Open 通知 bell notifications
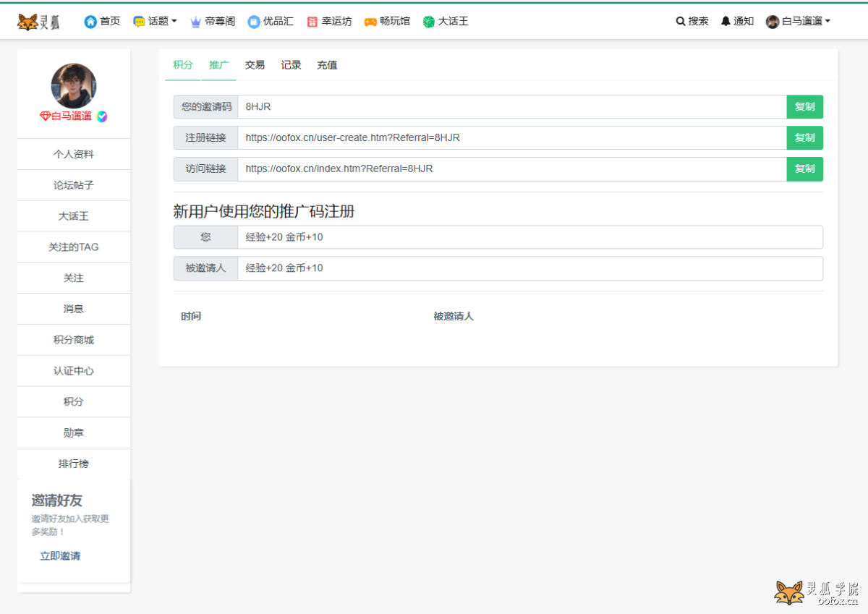The width and height of the screenshot is (868, 614). coord(726,22)
